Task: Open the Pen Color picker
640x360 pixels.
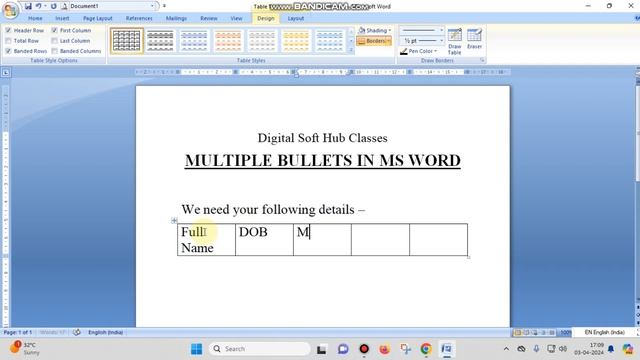Action: [419, 51]
